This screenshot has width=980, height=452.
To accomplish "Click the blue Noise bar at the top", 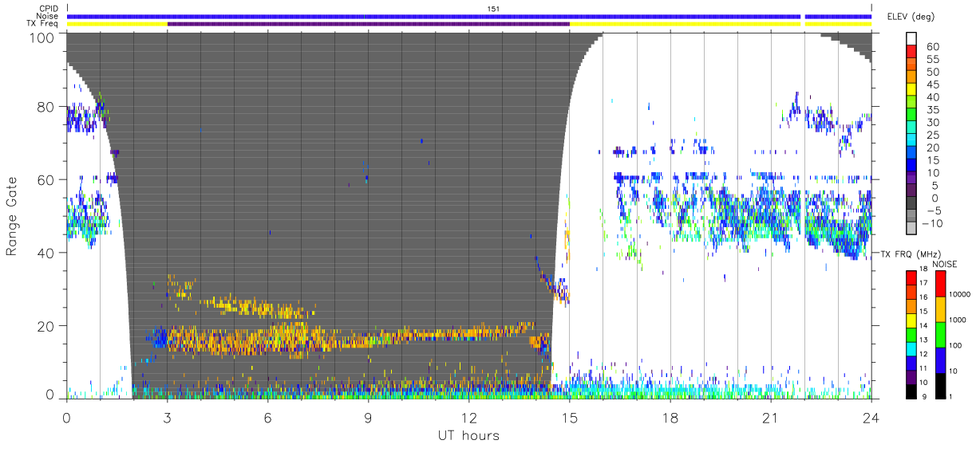I will (x=469, y=16).
